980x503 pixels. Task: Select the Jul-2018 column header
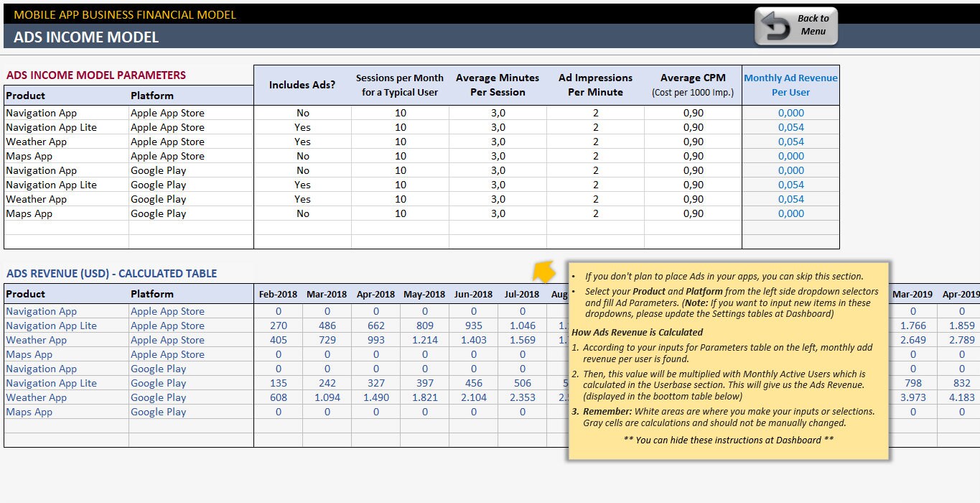tap(521, 294)
